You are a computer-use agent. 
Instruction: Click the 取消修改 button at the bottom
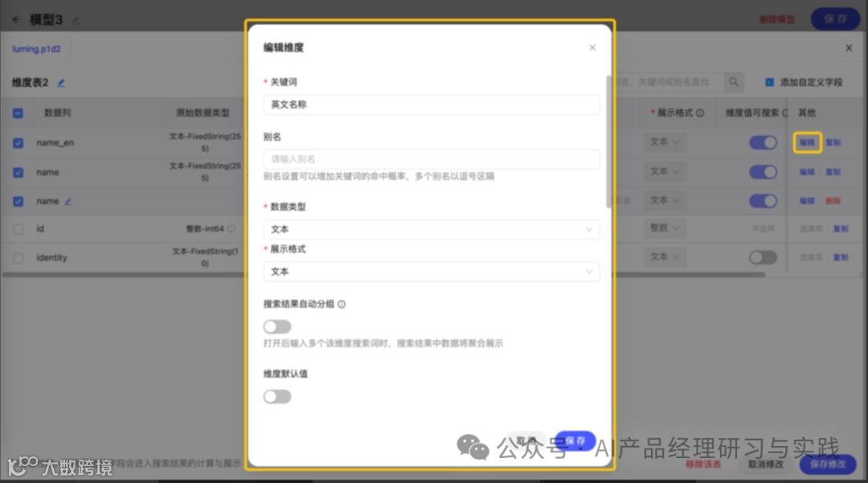(766, 465)
